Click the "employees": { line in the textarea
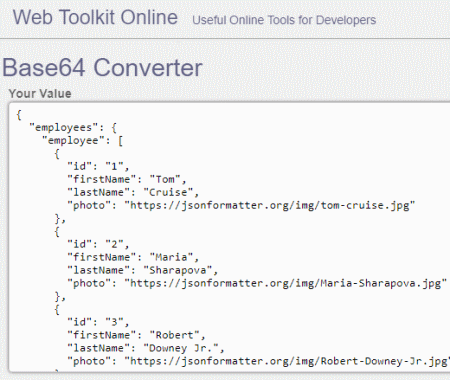The image size is (450, 380). click(73, 128)
